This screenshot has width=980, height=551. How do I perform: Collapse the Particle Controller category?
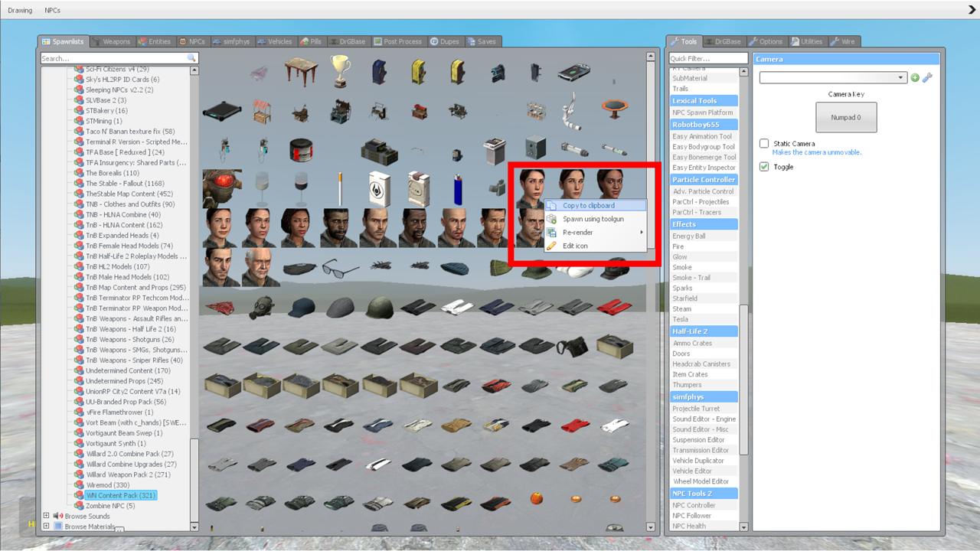pyautogui.click(x=704, y=179)
